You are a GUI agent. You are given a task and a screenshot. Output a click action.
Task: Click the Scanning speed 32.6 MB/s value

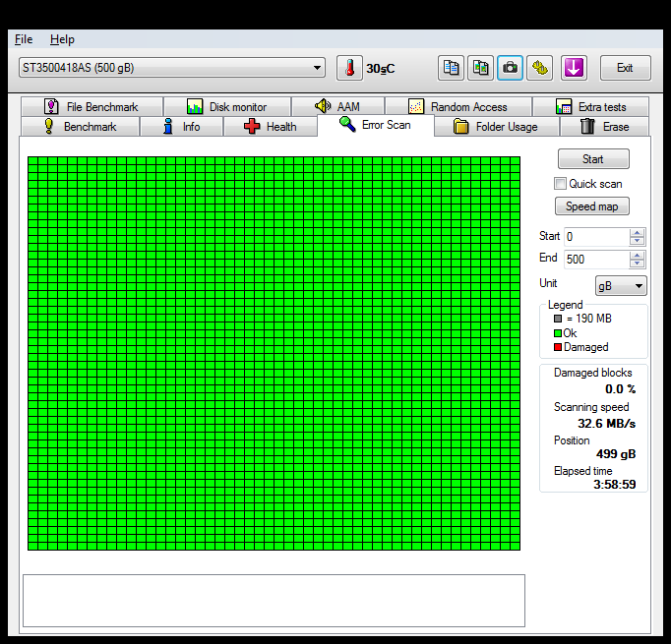[606, 424]
